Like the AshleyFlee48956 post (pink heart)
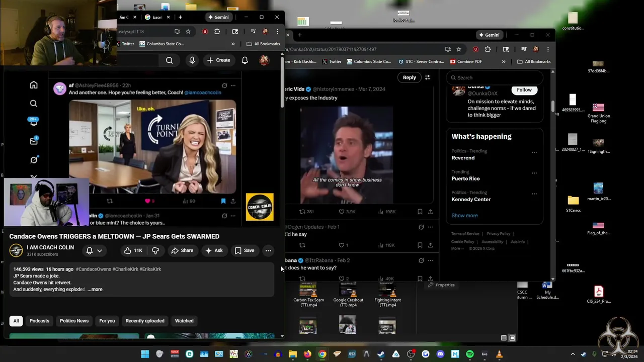 (148, 201)
